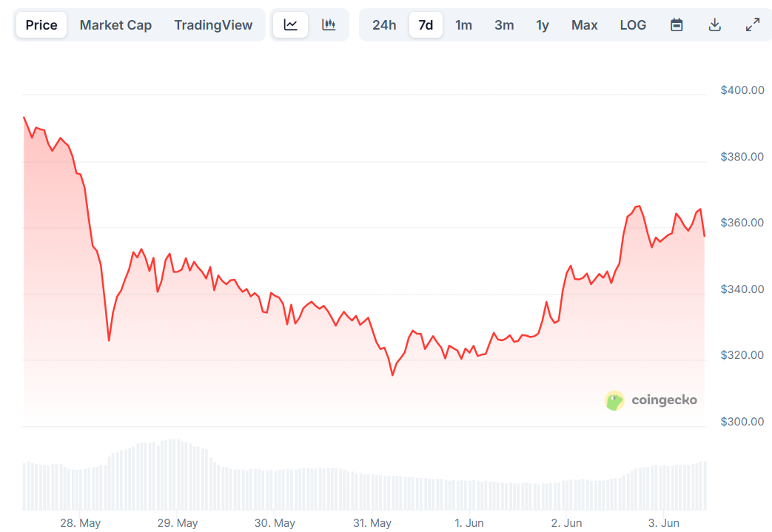Set range to 24h
Image resolution: width=772 pixels, height=532 pixels.
384,24
